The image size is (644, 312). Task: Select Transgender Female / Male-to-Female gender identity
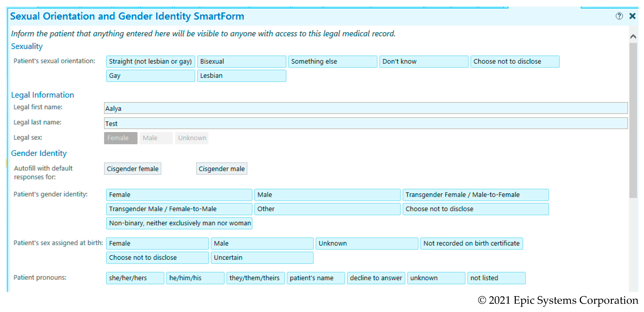pyautogui.click(x=475, y=195)
